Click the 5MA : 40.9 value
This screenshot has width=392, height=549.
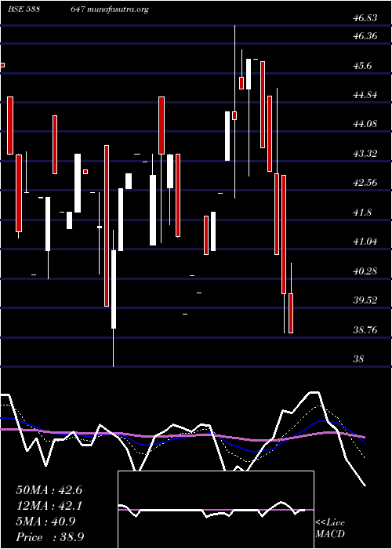tap(45, 522)
